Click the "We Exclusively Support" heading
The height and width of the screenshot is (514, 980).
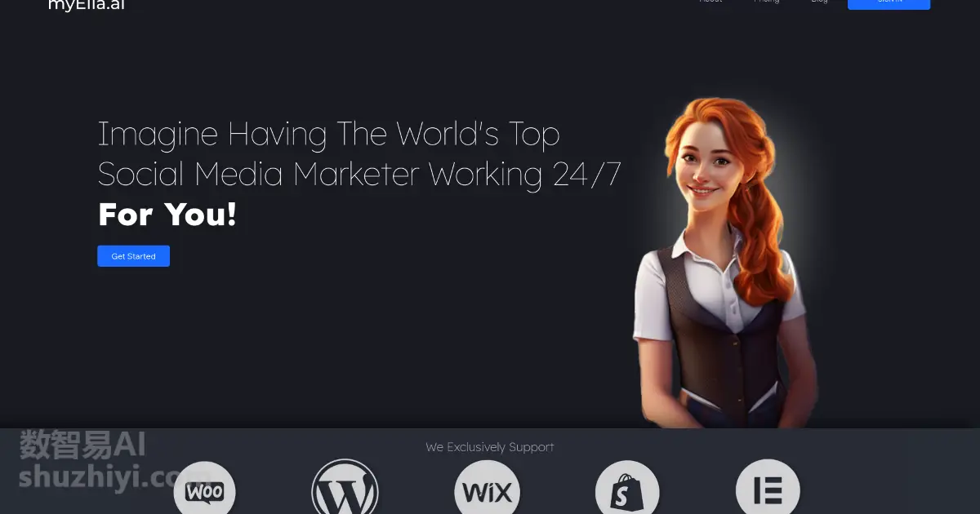point(490,447)
